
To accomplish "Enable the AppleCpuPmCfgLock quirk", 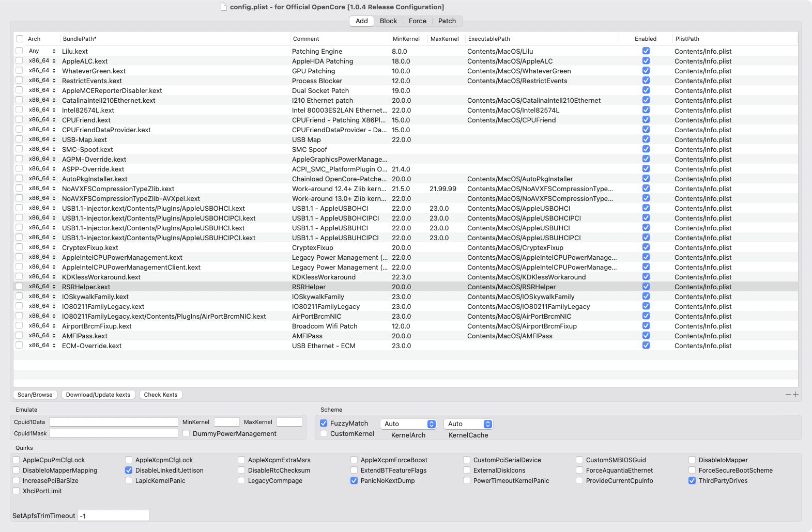I will click(16, 460).
